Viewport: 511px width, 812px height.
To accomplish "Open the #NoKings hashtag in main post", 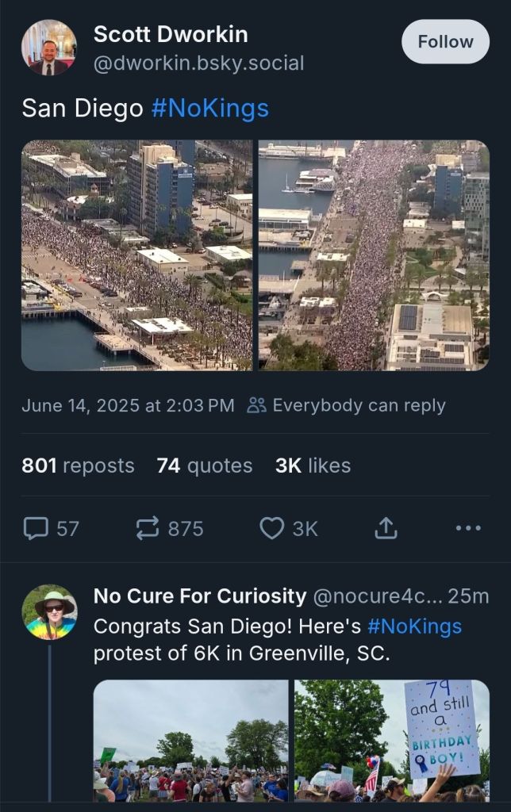I will (x=209, y=108).
